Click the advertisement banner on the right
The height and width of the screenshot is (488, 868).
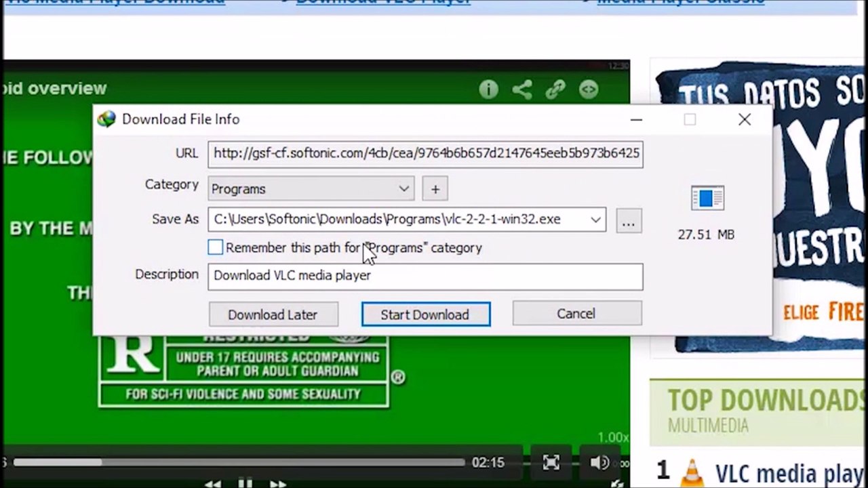tap(759, 207)
